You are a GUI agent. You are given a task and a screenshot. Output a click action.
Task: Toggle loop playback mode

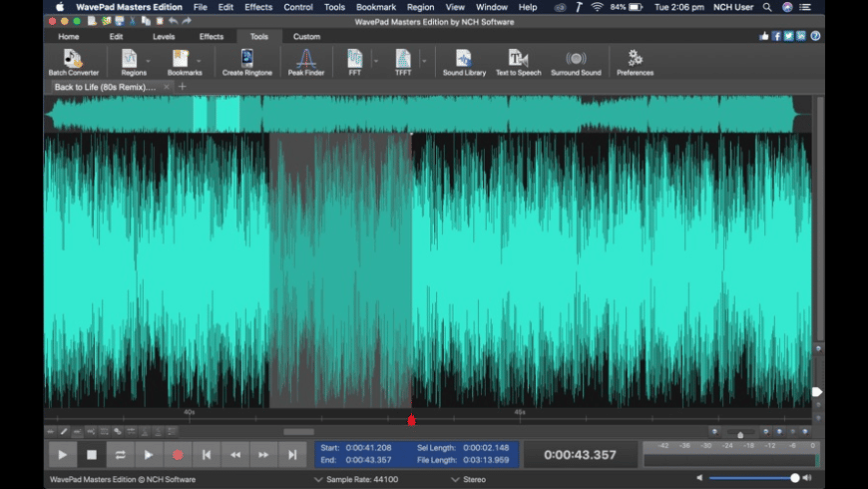(x=120, y=455)
